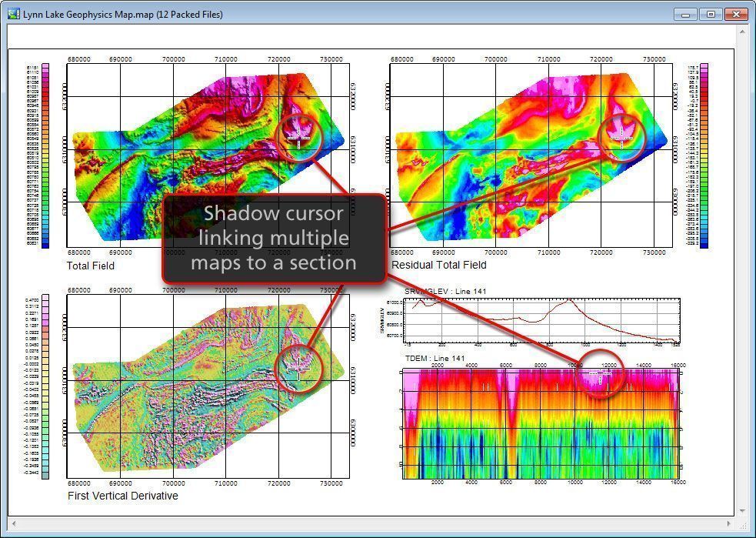Select the First Vertical Derivative color legend
Image resolution: width=756 pixels, height=538 pixels.
pyautogui.click(x=45, y=386)
